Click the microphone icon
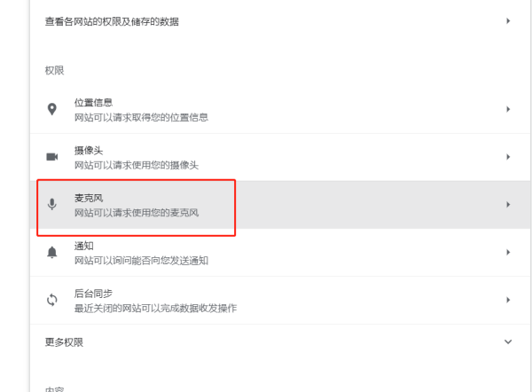The width and height of the screenshot is (532, 392). coord(51,205)
